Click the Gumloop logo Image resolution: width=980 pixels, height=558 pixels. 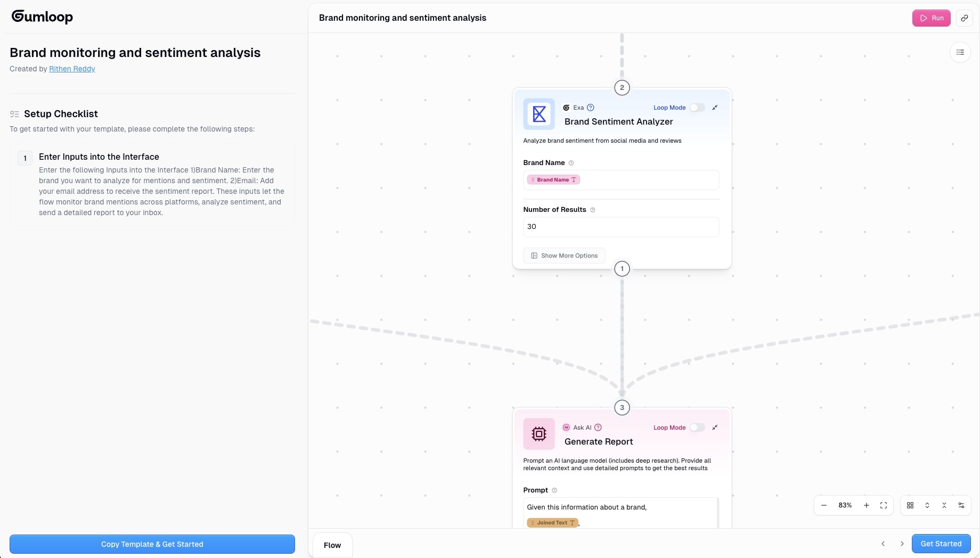[42, 17]
